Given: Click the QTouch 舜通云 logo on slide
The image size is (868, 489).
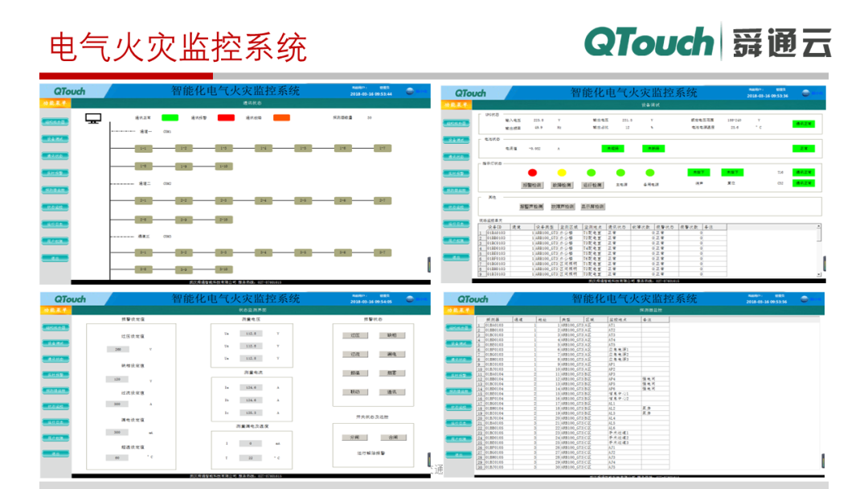Looking at the screenshot, I should [707, 42].
